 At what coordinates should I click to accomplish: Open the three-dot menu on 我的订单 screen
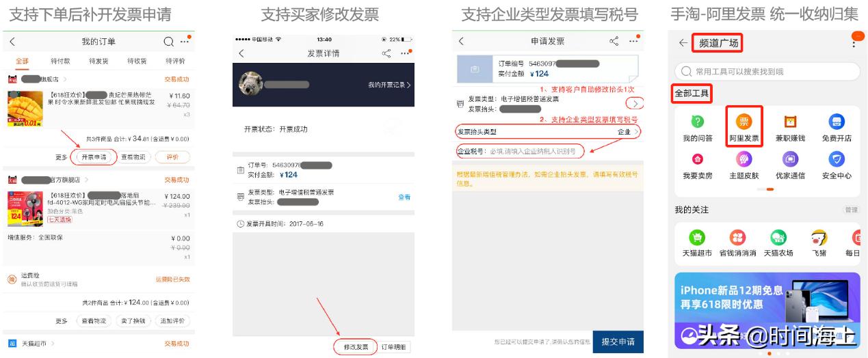[184, 41]
